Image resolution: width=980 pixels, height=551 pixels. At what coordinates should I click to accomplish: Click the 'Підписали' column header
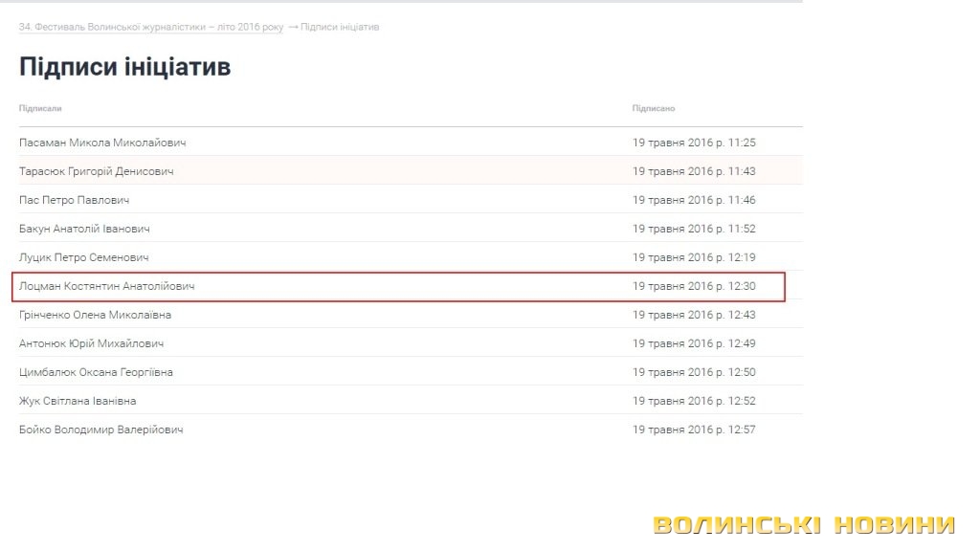pos(40,108)
